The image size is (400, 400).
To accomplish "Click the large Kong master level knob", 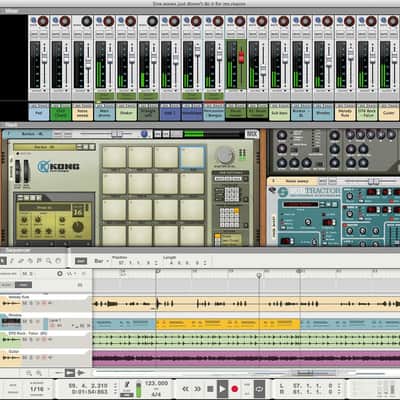I will click(x=224, y=155).
